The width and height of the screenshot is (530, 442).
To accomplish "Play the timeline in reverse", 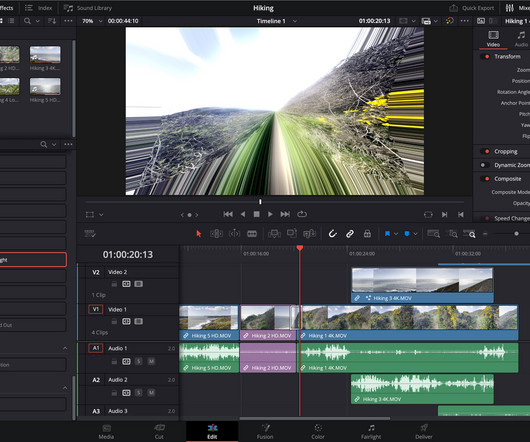I will tap(243, 214).
